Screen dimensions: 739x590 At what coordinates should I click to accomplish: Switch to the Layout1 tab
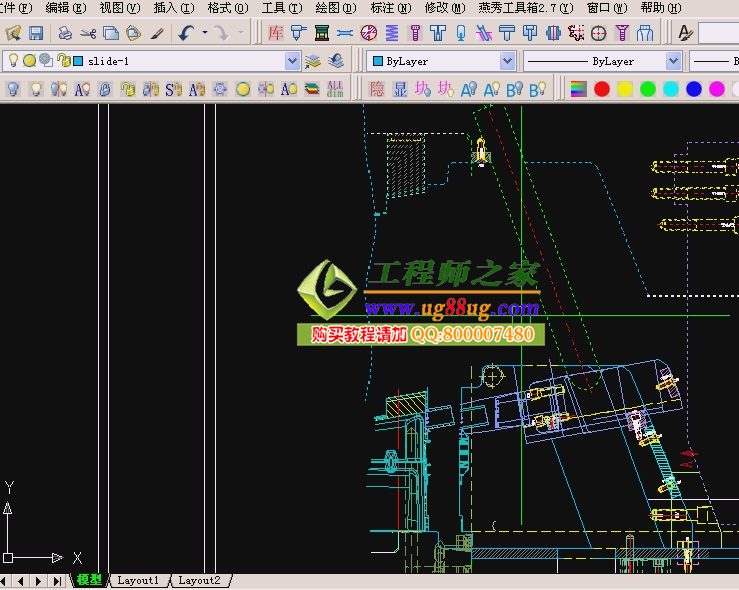138,580
